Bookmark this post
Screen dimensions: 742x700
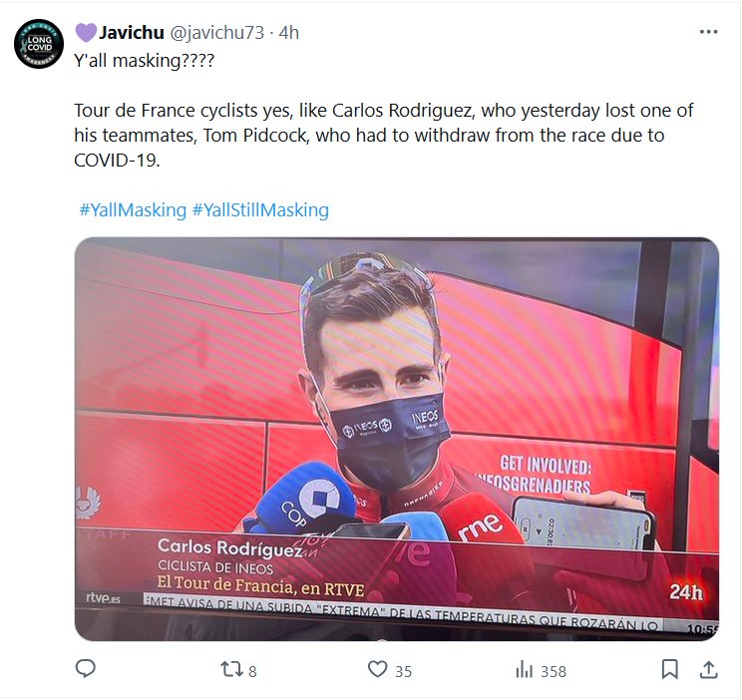[669, 670]
